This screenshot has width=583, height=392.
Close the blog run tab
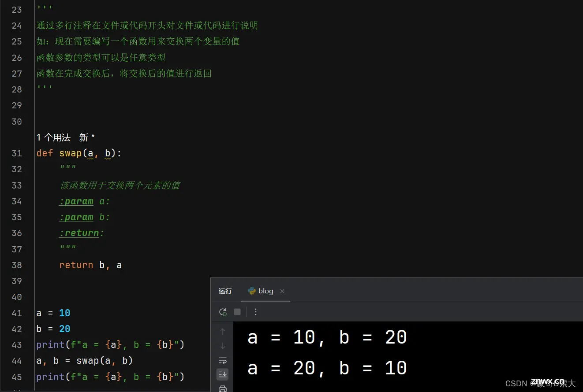pyautogui.click(x=282, y=291)
